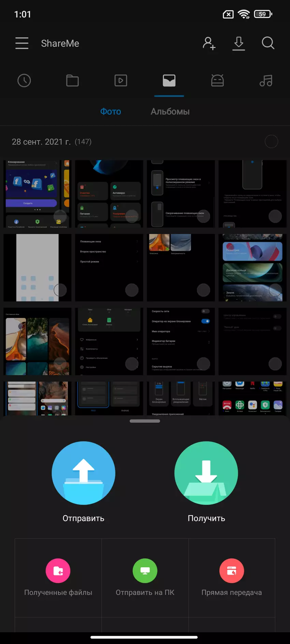Select all photos from 28 сент. 2021
Image resolution: width=290 pixels, height=644 pixels.
pos(271,141)
